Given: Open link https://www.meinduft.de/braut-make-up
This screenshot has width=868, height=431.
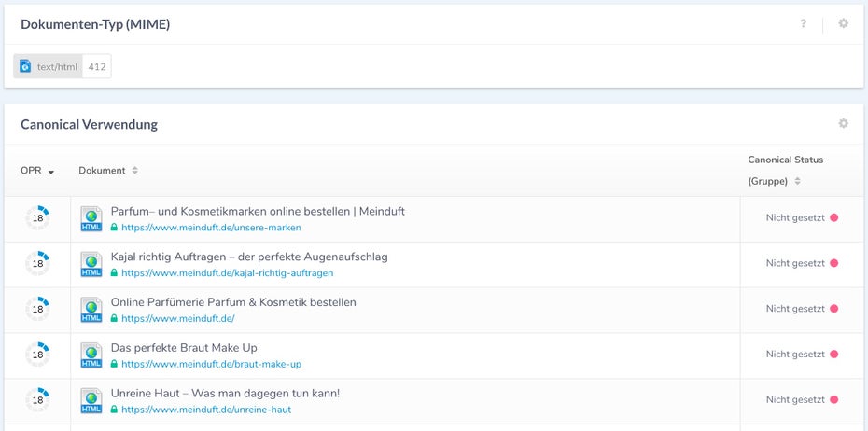Looking at the screenshot, I should [x=212, y=364].
